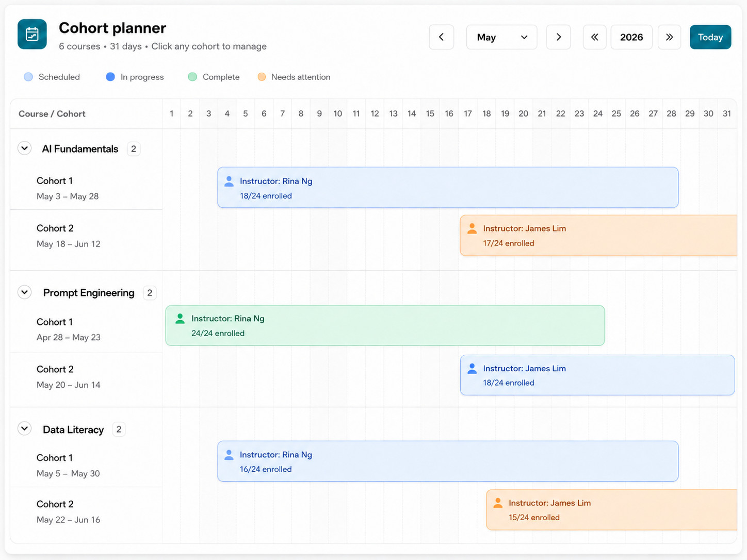Click the Cohort planner heading

click(x=112, y=28)
